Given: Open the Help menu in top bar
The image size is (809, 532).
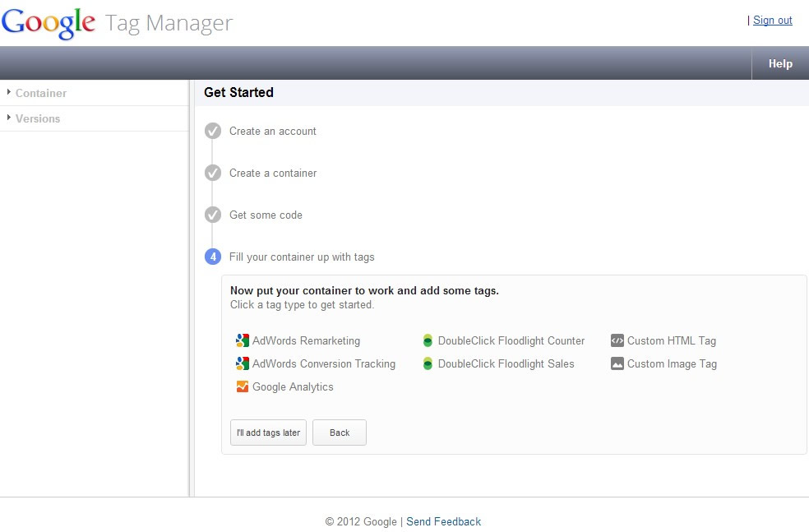Looking at the screenshot, I should (780, 63).
